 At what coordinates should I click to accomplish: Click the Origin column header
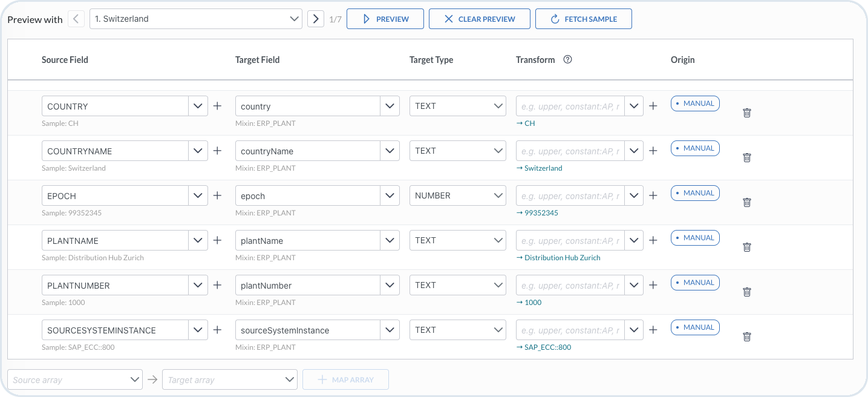[x=682, y=60]
